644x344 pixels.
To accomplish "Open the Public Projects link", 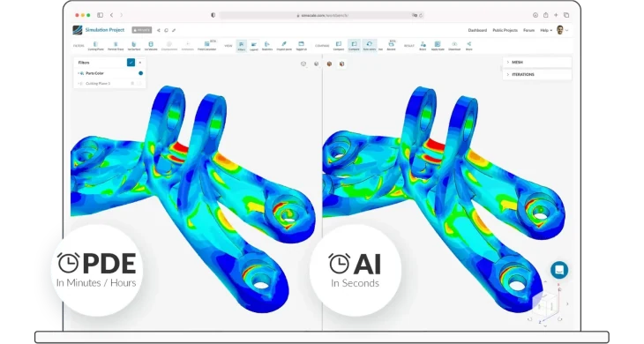I will [x=505, y=30].
